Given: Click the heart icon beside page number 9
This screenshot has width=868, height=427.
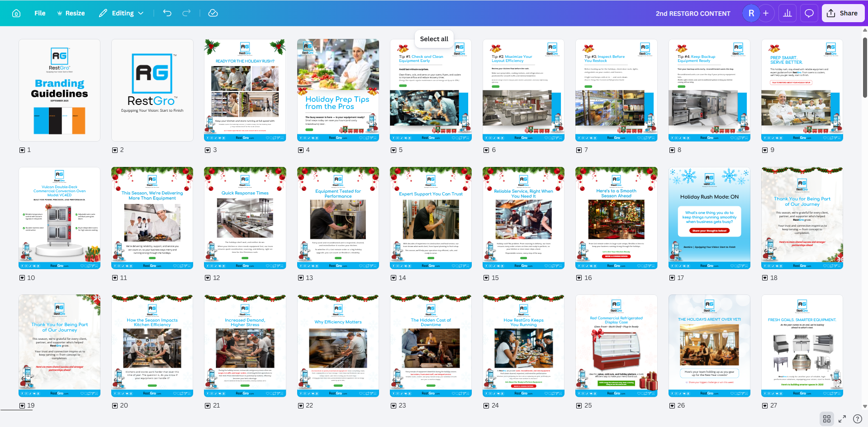Looking at the screenshot, I should (765, 150).
